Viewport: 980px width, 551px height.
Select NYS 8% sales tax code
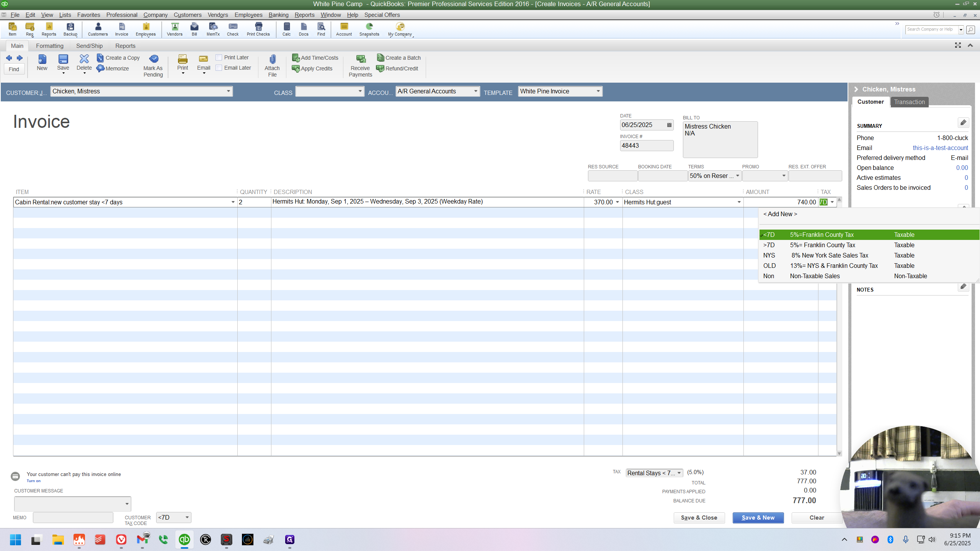(869, 255)
